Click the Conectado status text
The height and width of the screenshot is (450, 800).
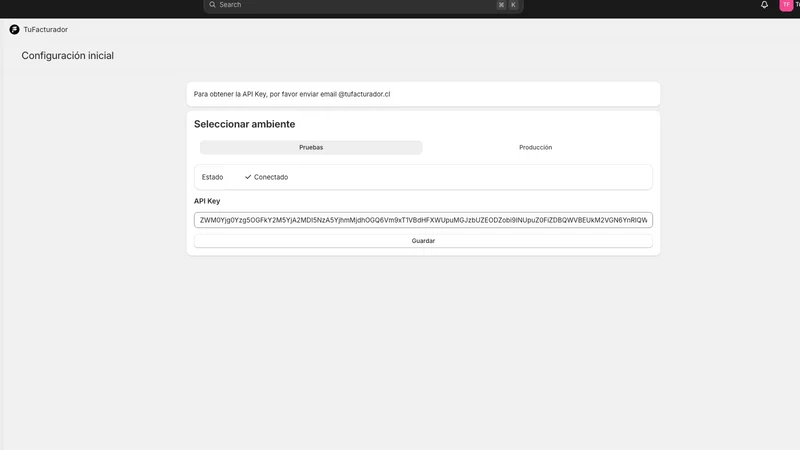[271, 177]
